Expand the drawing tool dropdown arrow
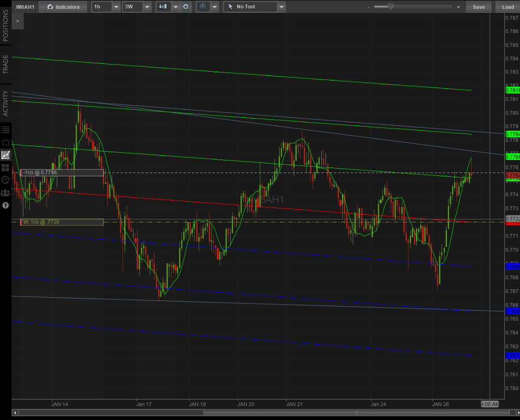 [x=281, y=7]
